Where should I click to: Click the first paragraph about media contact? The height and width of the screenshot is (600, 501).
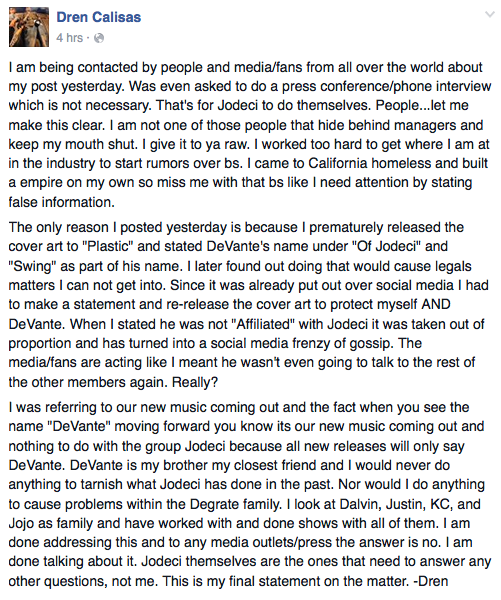250,135
